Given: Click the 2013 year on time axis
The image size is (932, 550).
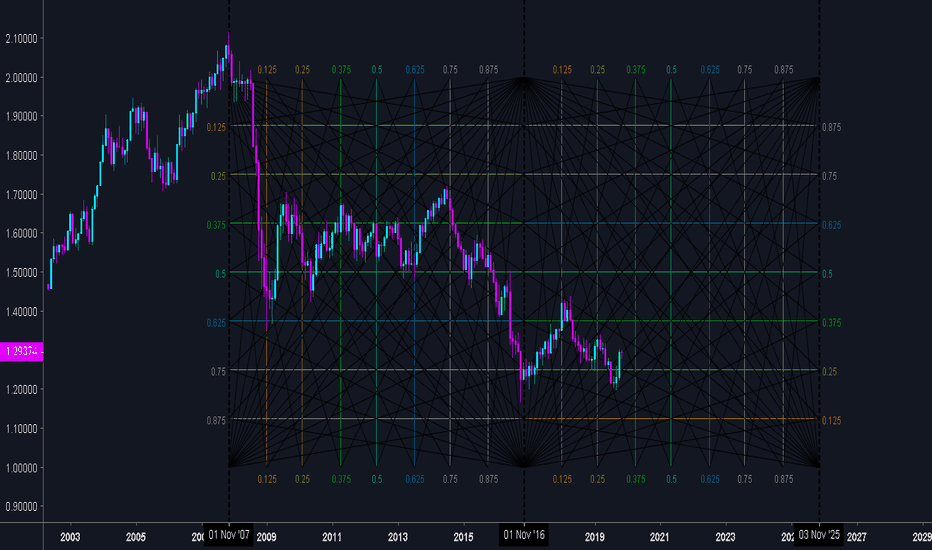Looking at the screenshot, I should pos(398,537).
